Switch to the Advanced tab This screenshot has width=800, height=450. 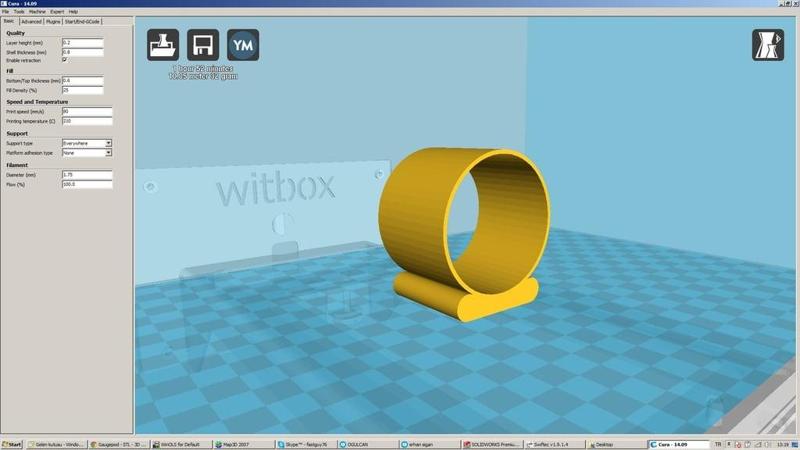tap(31, 21)
